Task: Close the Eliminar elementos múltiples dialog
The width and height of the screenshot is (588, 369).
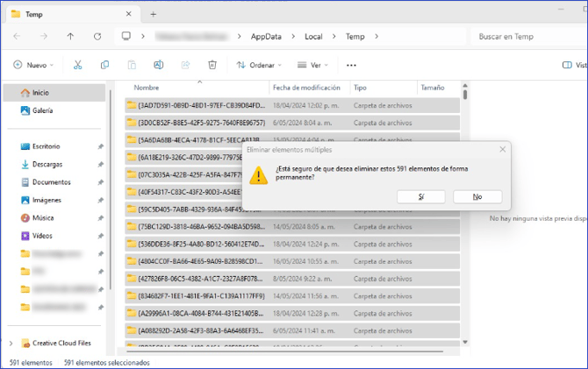Action: coord(502,150)
